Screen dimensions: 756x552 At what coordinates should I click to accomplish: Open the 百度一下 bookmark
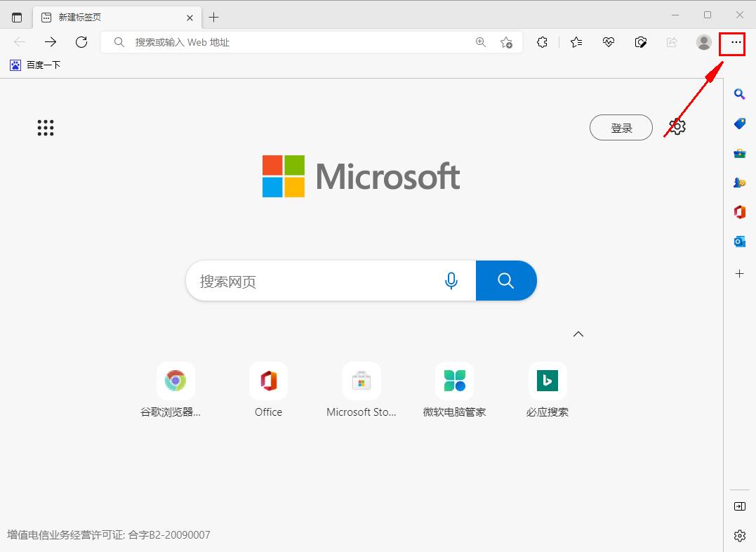(x=35, y=65)
